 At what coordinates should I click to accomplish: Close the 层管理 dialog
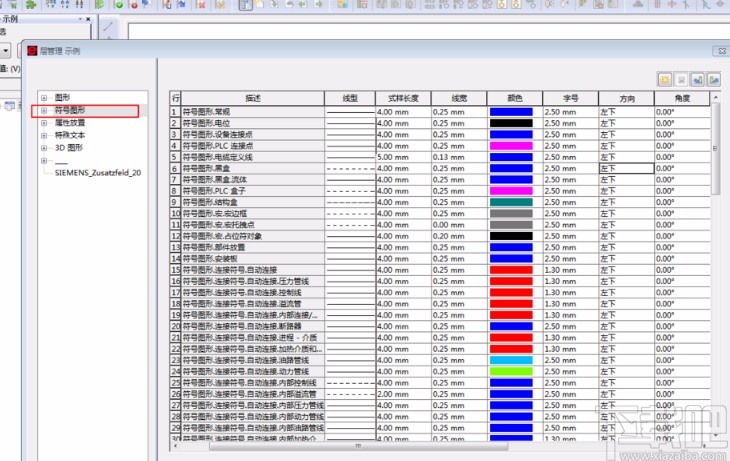pyautogui.click(x=722, y=51)
